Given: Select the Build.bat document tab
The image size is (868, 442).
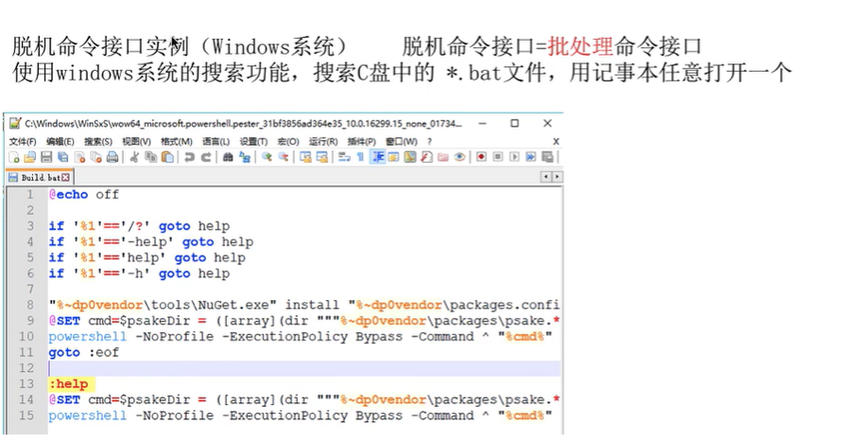Looking at the screenshot, I should coord(39,177).
